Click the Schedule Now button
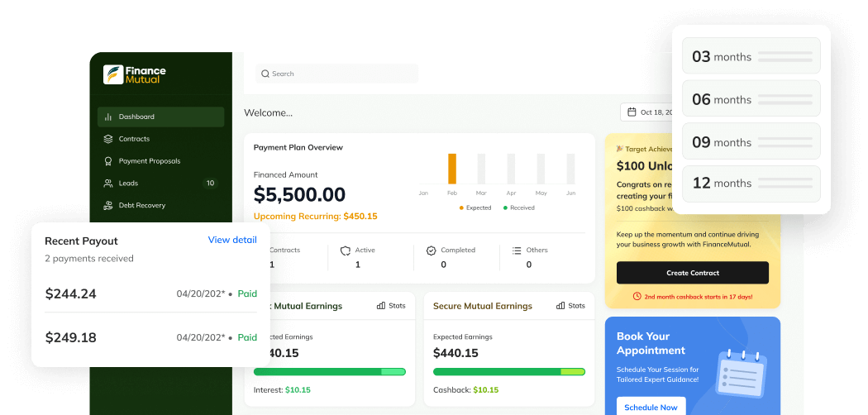The height and width of the screenshot is (415, 868). tap(651, 407)
